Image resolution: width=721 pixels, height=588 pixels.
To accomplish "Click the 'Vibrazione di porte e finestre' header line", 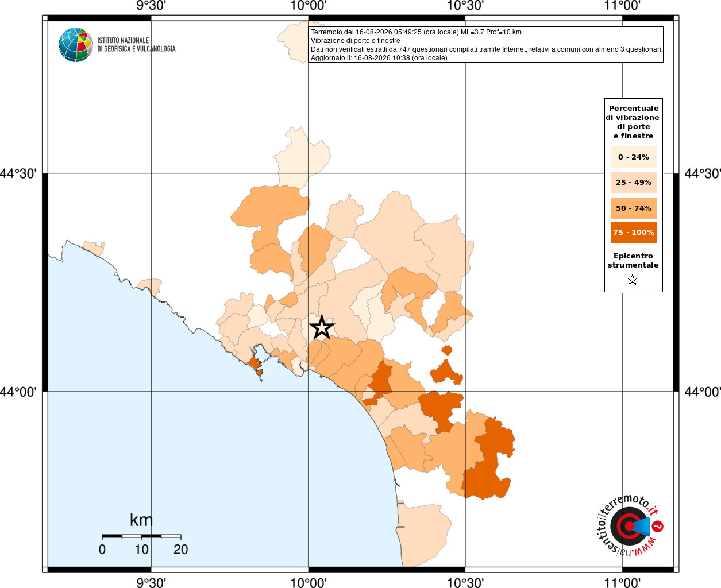I will tap(356, 41).
